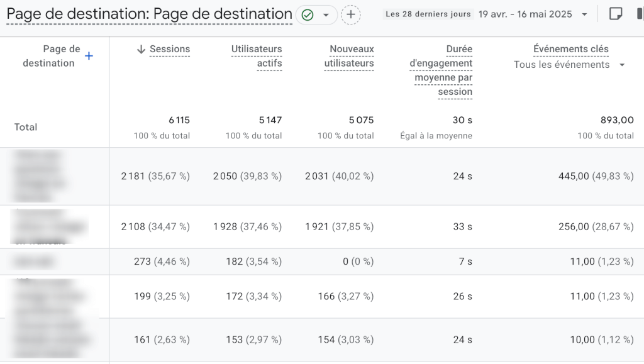Click active users cell '153 (2,97 %)'
The image size is (644, 364).
click(254, 340)
